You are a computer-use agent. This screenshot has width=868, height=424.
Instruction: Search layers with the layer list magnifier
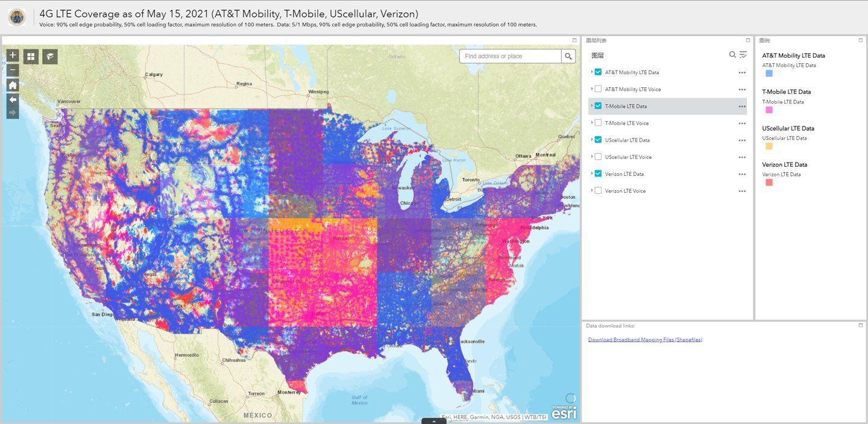(732, 55)
